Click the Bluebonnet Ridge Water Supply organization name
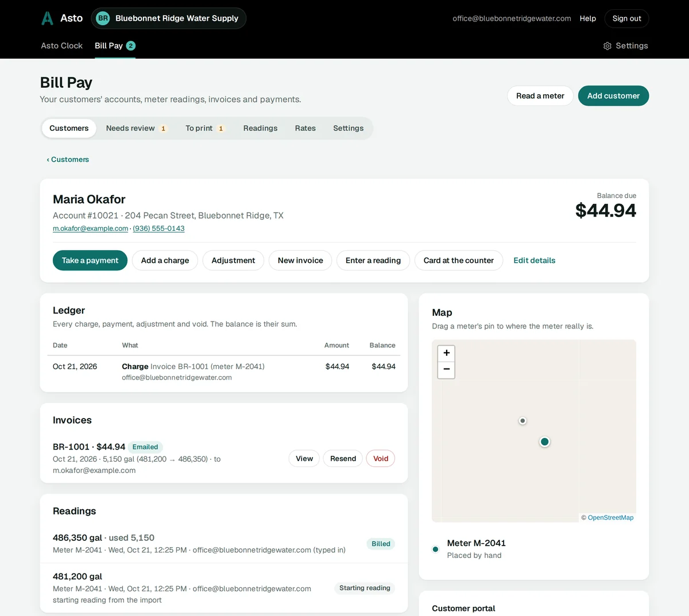Image resolution: width=689 pixels, height=616 pixels. click(x=177, y=18)
